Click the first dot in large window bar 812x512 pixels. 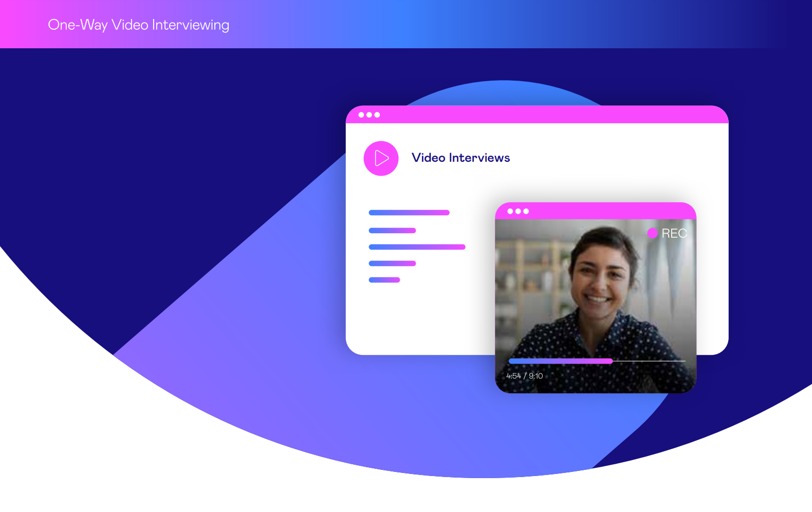point(361,115)
